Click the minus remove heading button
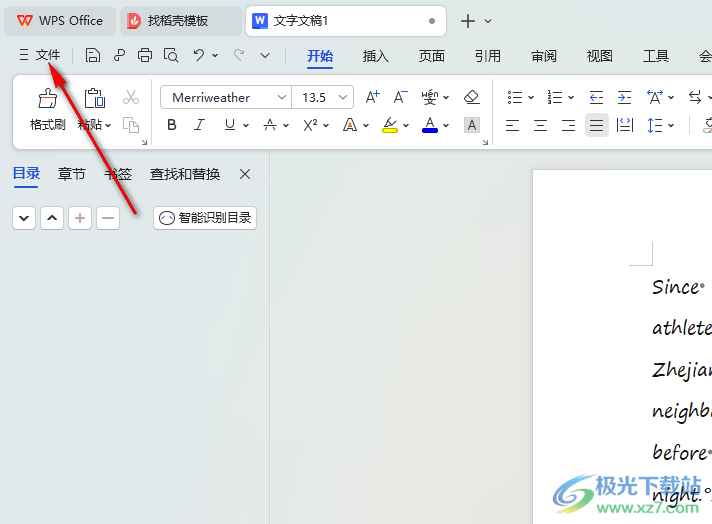712x524 pixels. click(x=108, y=218)
